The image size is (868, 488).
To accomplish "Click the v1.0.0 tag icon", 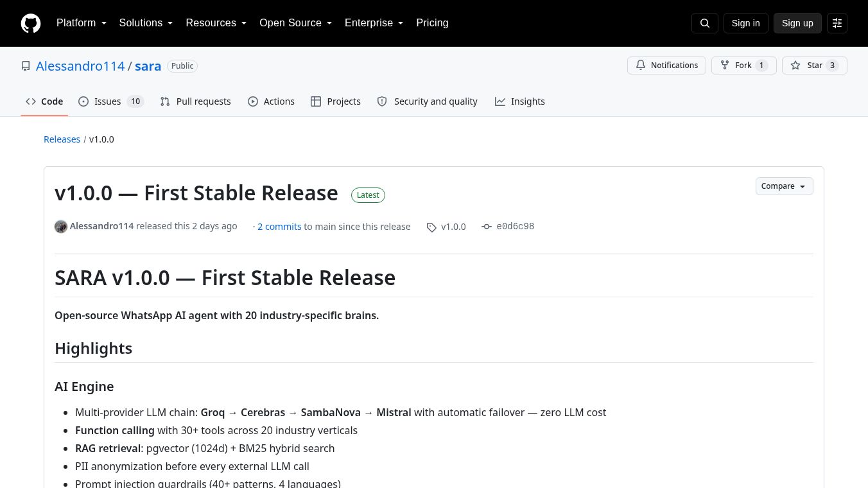I will [x=431, y=227].
